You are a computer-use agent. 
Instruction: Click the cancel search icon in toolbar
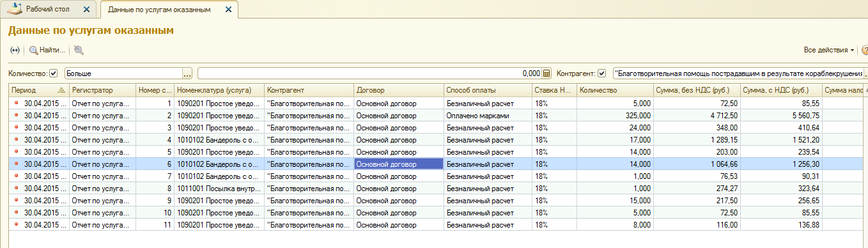point(79,50)
